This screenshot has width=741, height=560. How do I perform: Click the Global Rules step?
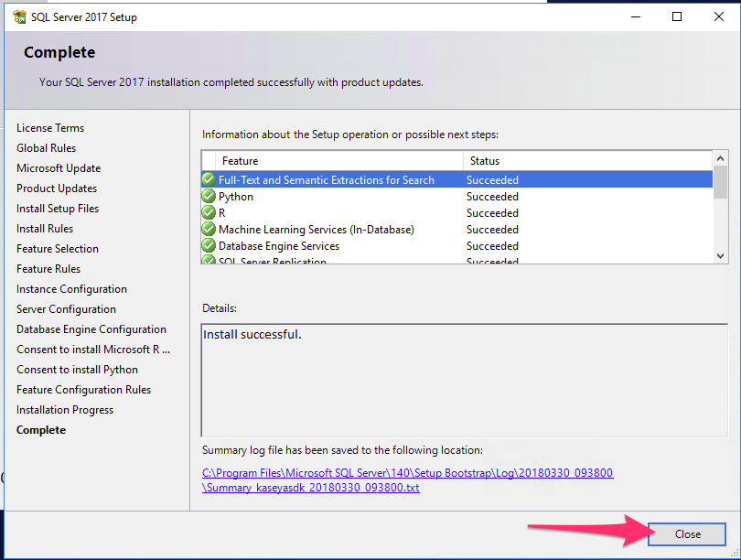(x=47, y=148)
